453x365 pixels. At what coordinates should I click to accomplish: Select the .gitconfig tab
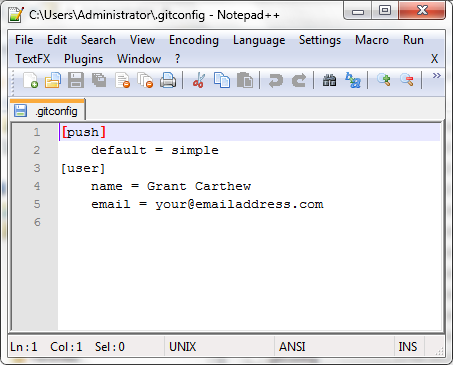[x=47, y=110]
